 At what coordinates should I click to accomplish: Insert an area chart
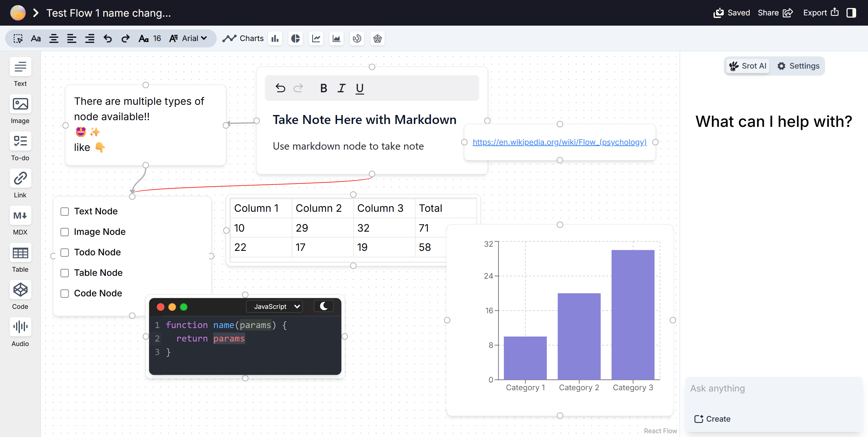click(x=336, y=38)
